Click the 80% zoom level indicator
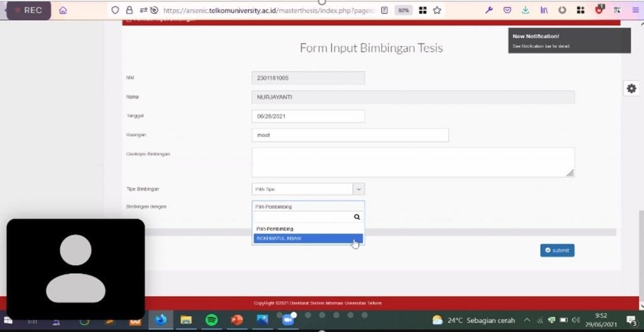Viewport: 644px width, 332px height. coord(403,10)
